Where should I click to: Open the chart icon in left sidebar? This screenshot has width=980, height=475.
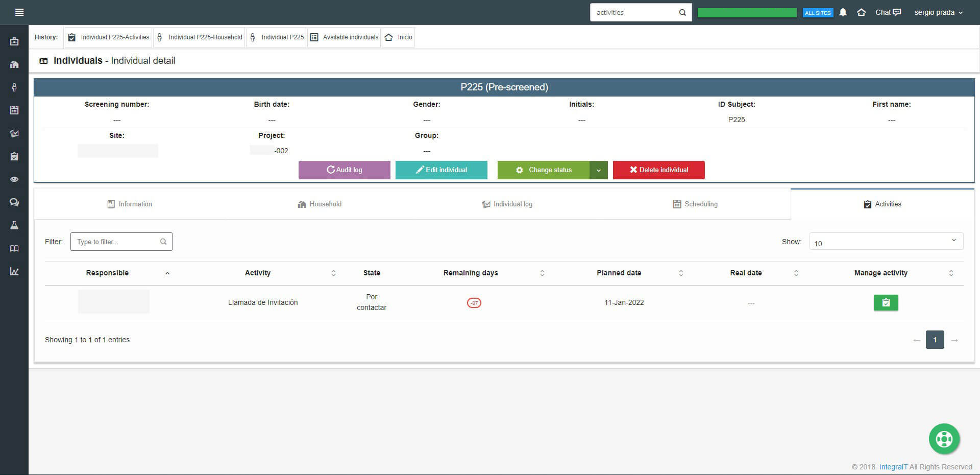coord(14,271)
